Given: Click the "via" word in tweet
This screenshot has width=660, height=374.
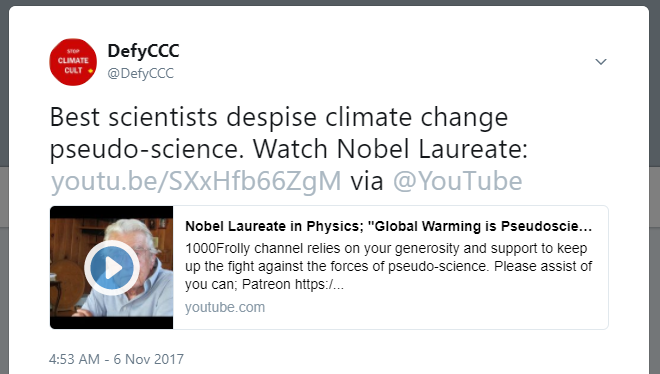Looking at the screenshot, I should tap(367, 181).
